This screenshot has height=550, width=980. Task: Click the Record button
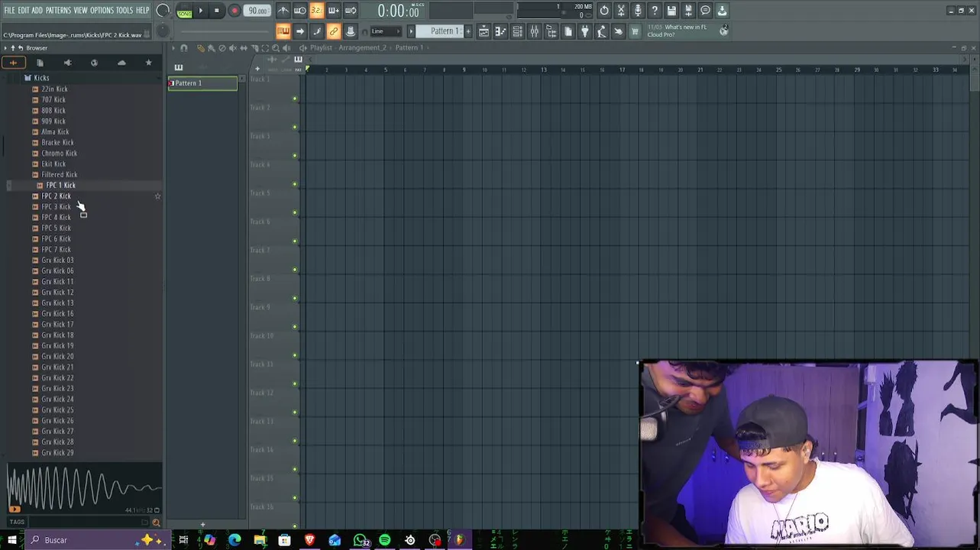234,11
